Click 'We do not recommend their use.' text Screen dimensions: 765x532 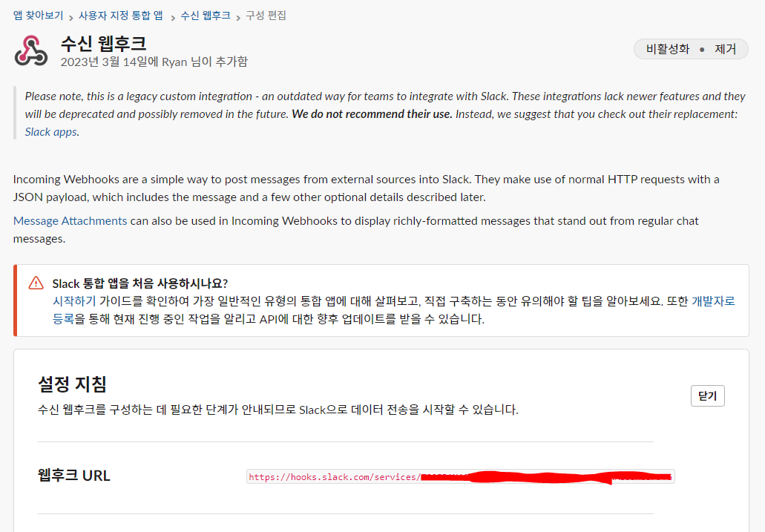click(x=372, y=114)
